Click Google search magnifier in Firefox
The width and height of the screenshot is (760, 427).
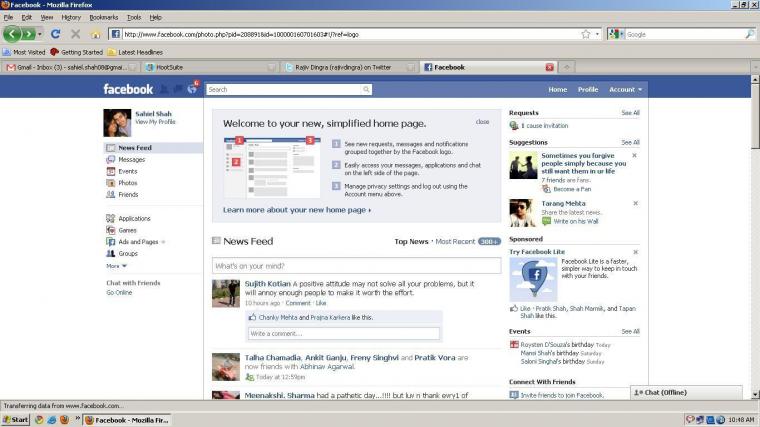click(749, 34)
